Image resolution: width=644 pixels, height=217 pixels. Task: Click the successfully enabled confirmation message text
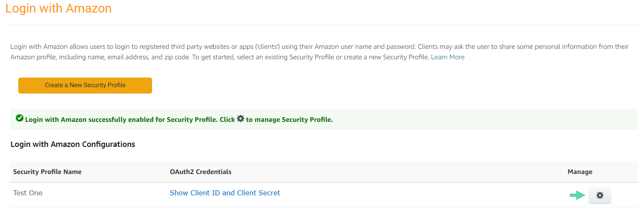coord(179,120)
